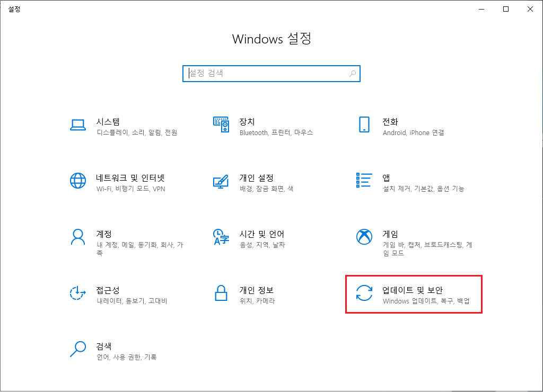Click '디스플레이, 소리, 알림, 전원' description
This screenshot has width=543, height=392.
137,132
